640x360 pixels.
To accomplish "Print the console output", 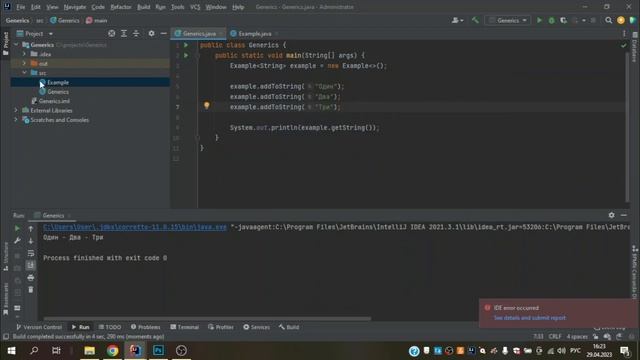I will coord(31,278).
